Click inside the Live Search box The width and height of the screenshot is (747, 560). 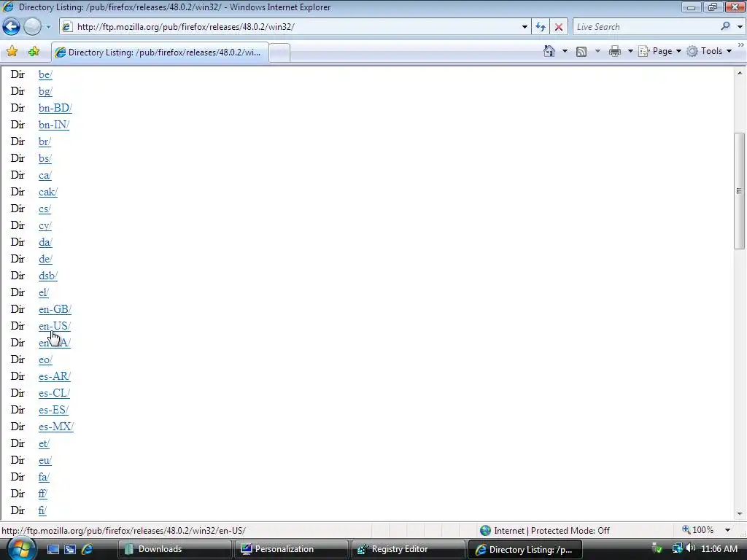[x=646, y=27]
